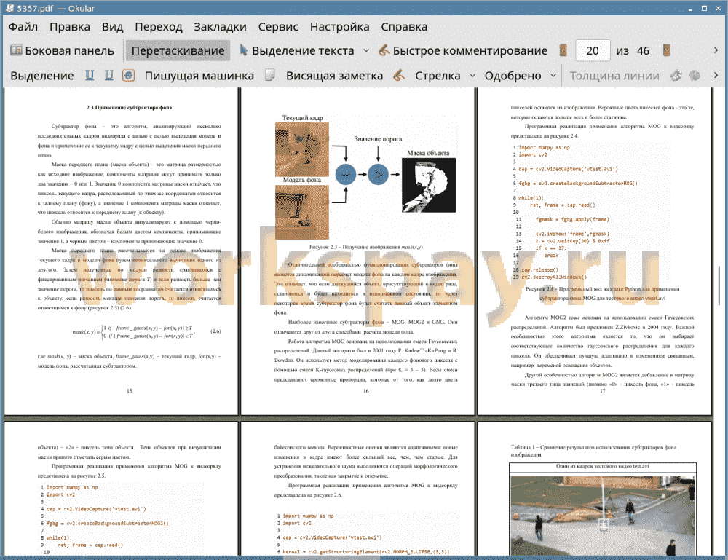Click the caption starting 'Рисунок 2.4'

point(603,293)
